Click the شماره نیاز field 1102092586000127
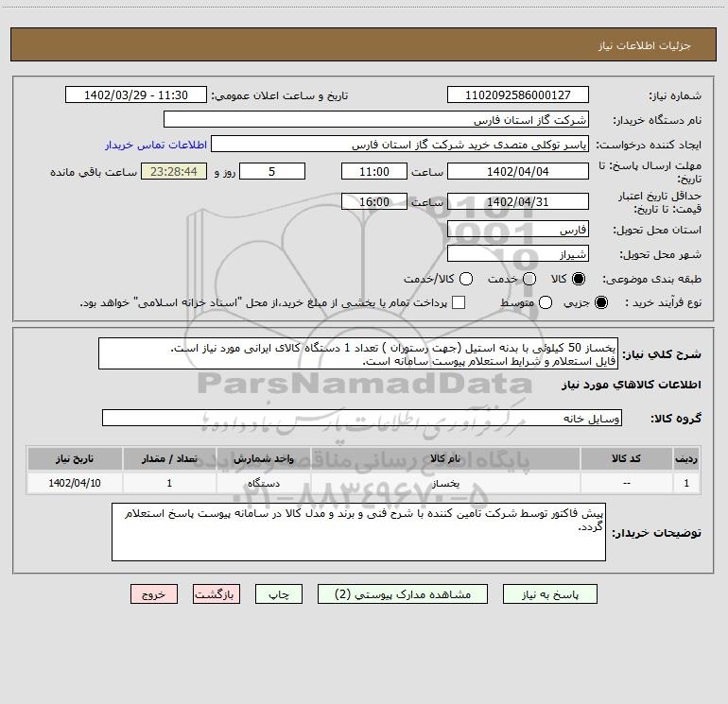This screenshot has width=728, height=704. point(518,95)
